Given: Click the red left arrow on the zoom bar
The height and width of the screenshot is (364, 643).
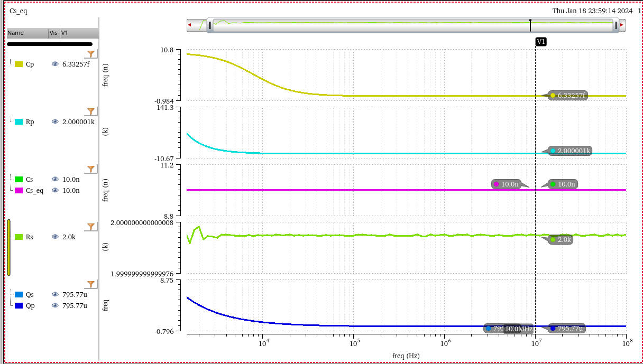Looking at the screenshot, I should click(190, 25).
